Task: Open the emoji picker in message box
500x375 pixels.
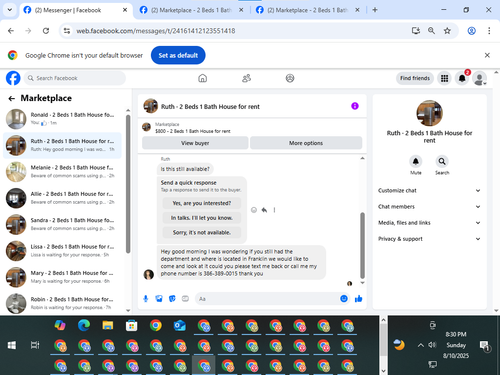Action: point(344,299)
